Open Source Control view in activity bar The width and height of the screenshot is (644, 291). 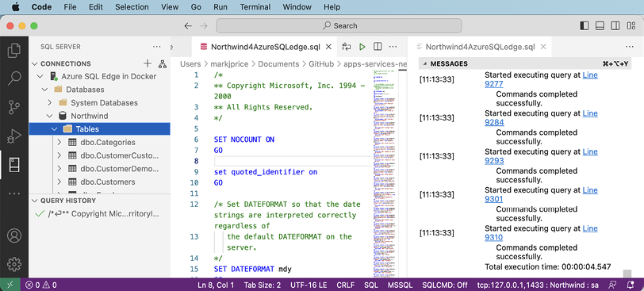[x=14, y=106]
